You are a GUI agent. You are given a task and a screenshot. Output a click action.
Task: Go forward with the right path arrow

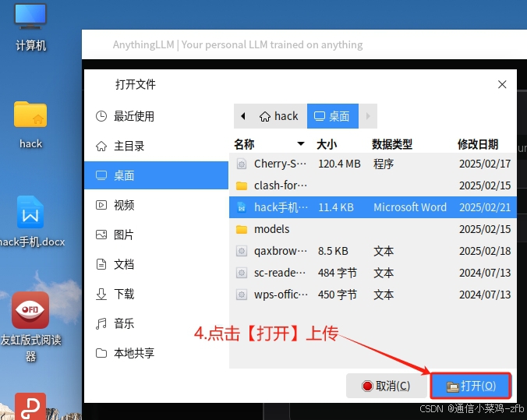[368, 116]
